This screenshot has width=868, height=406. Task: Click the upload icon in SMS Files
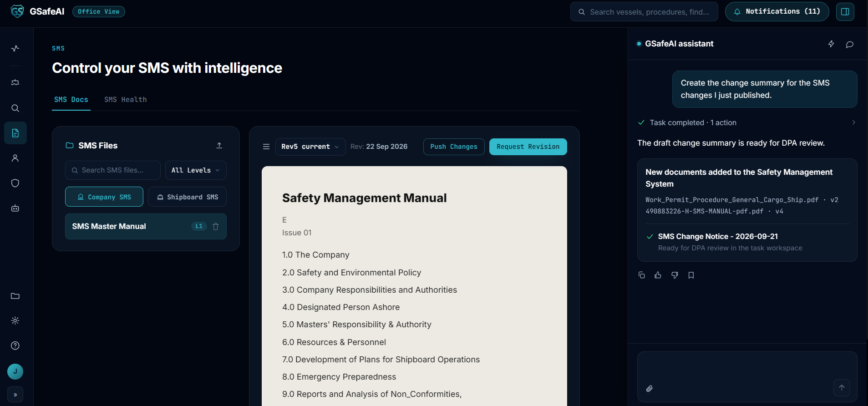[x=219, y=145]
